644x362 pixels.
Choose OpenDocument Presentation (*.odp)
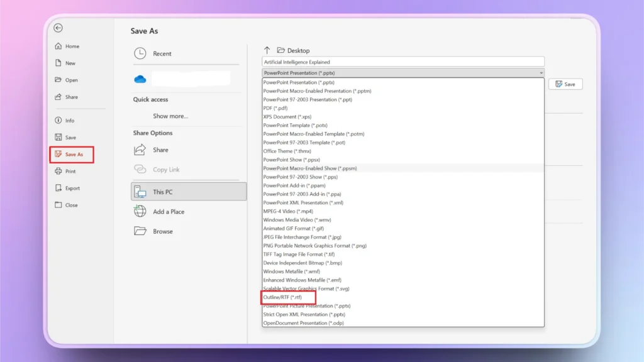click(x=403, y=323)
